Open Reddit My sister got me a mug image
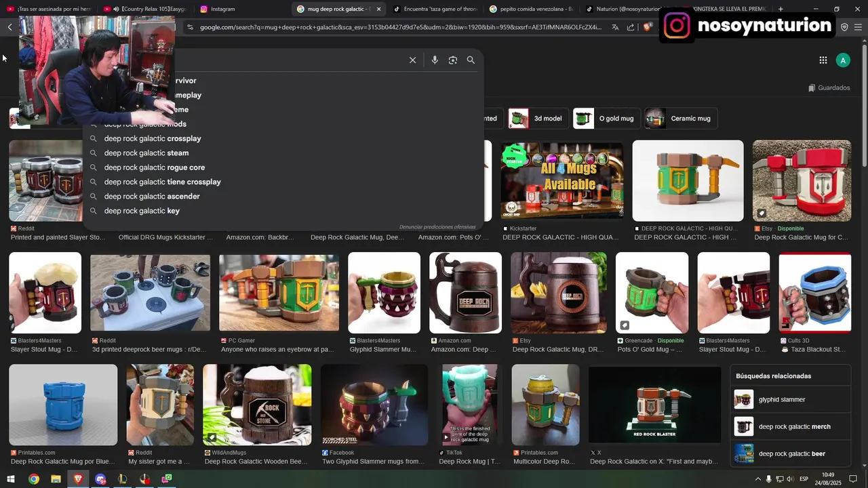 (x=160, y=405)
